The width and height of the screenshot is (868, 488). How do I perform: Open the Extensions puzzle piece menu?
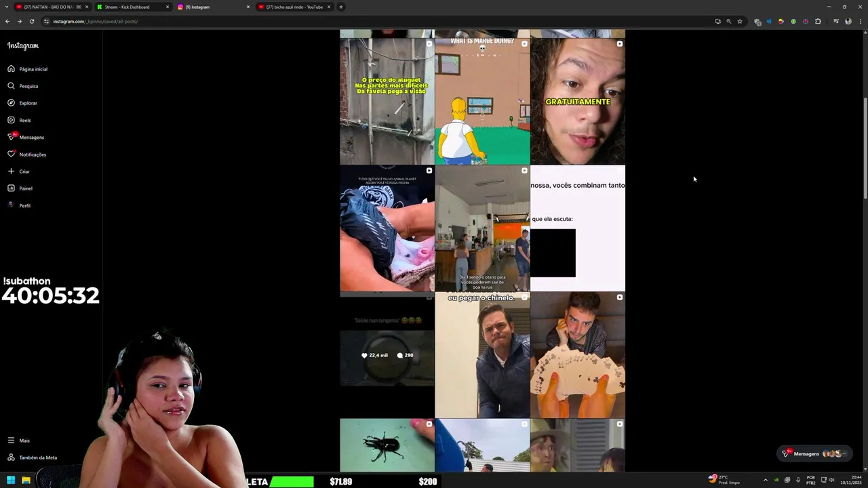[x=818, y=21]
